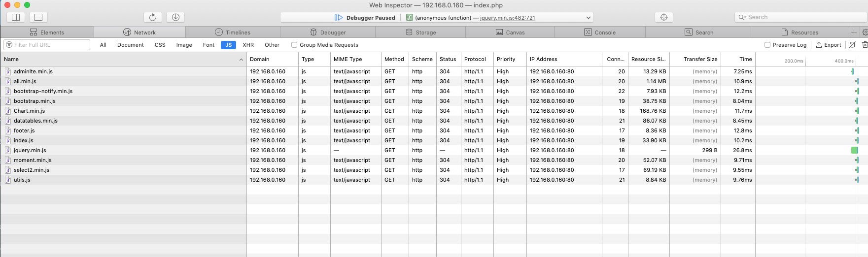Open jquery.min.js:482:721 source link
This screenshot has width=868, height=257.
[507, 18]
